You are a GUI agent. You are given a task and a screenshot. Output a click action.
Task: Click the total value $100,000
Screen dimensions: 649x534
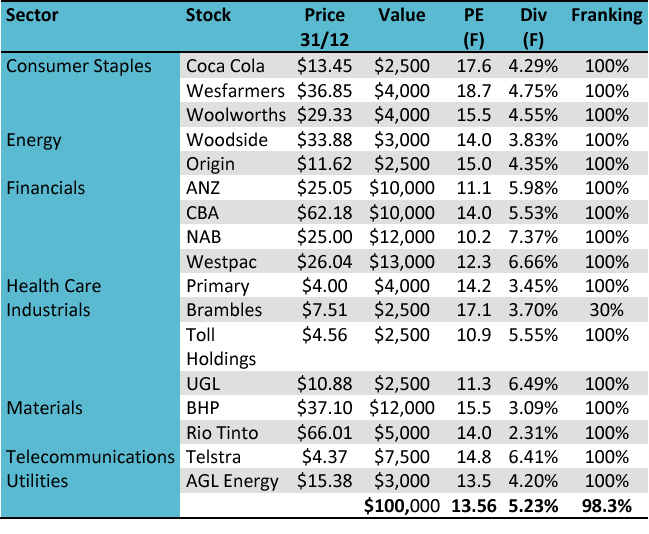pyautogui.click(x=401, y=506)
